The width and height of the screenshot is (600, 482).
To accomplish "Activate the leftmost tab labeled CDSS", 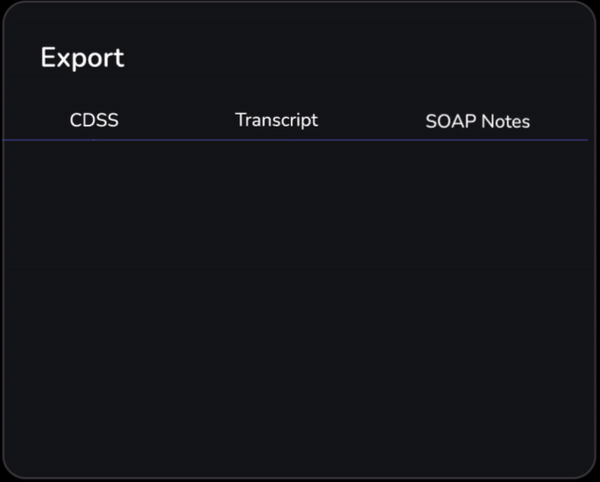I will (x=94, y=120).
